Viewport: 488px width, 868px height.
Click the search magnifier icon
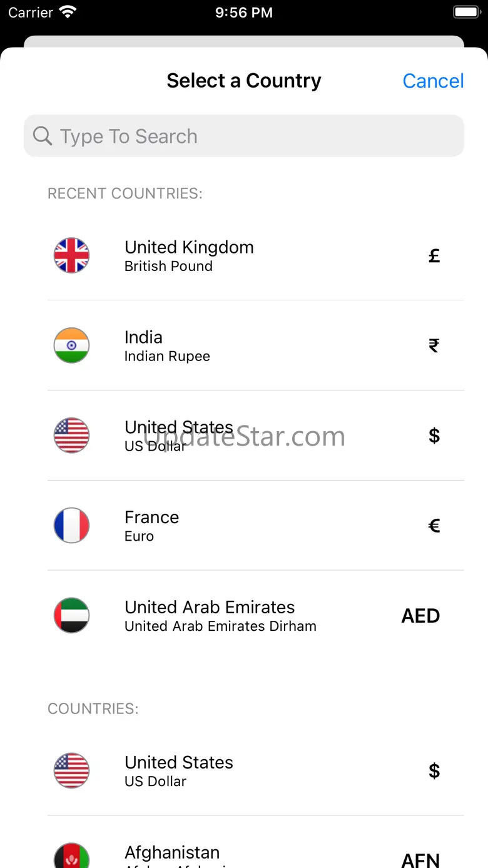pos(43,136)
